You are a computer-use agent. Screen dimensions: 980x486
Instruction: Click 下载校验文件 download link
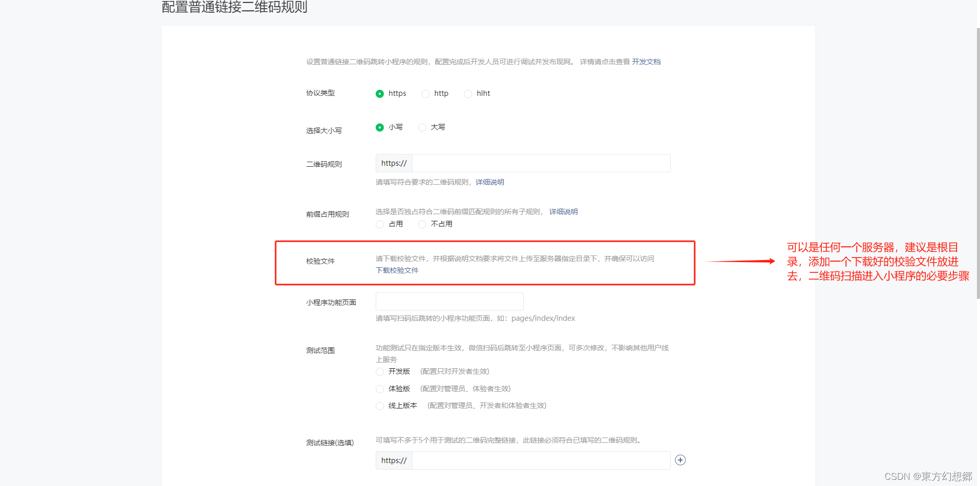(x=397, y=270)
